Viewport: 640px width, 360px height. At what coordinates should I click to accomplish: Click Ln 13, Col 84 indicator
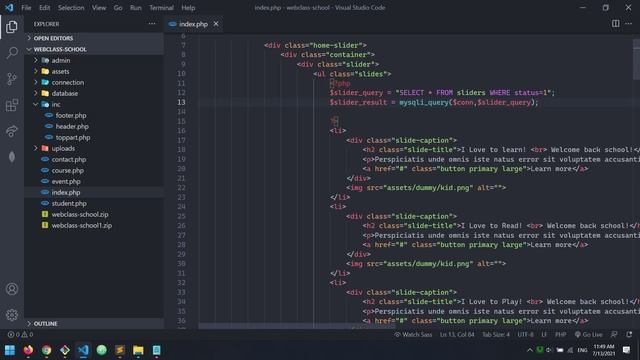[457, 335]
